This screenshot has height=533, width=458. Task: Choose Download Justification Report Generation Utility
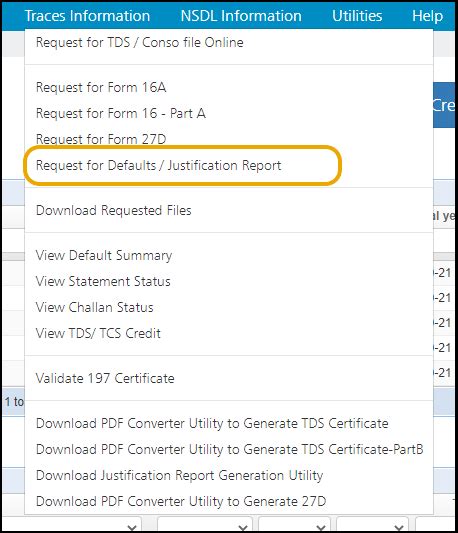tap(180, 475)
